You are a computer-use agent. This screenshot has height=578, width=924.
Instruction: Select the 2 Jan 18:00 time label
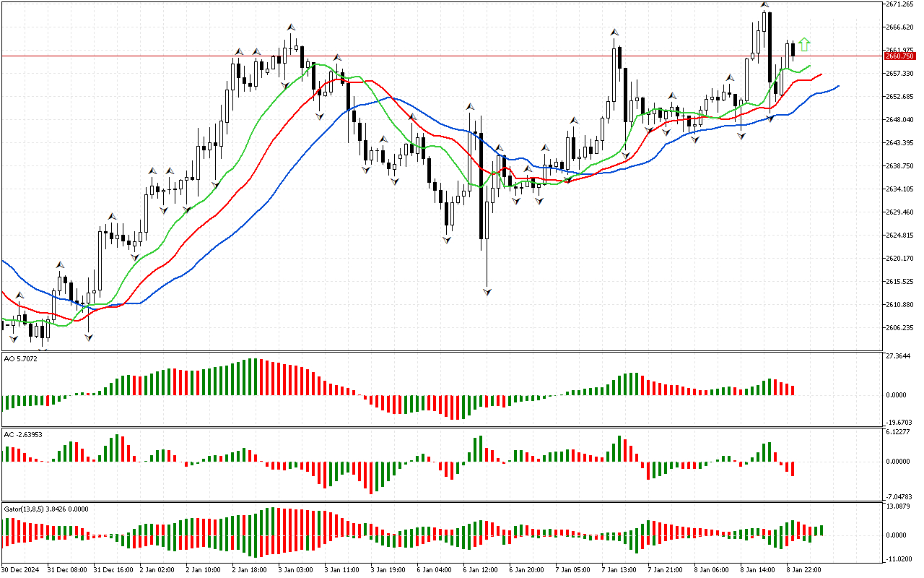coord(250,570)
